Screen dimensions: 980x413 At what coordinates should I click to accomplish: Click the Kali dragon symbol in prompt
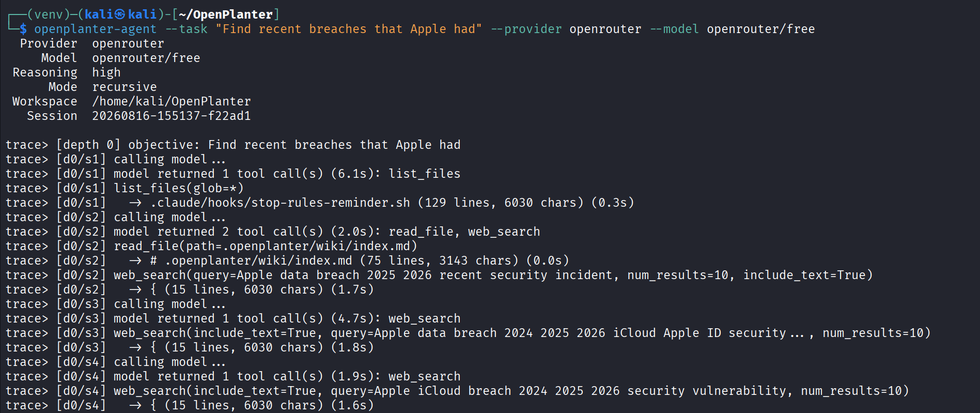(120, 14)
